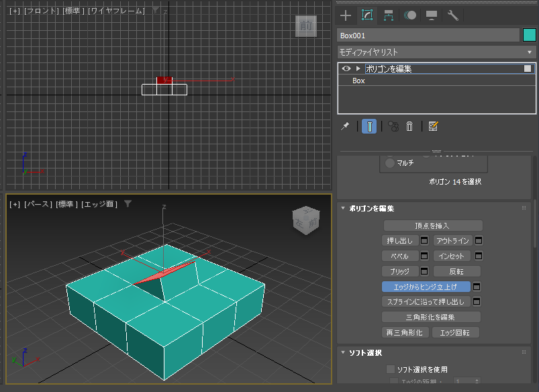Click the pin stack icon

(345, 126)
